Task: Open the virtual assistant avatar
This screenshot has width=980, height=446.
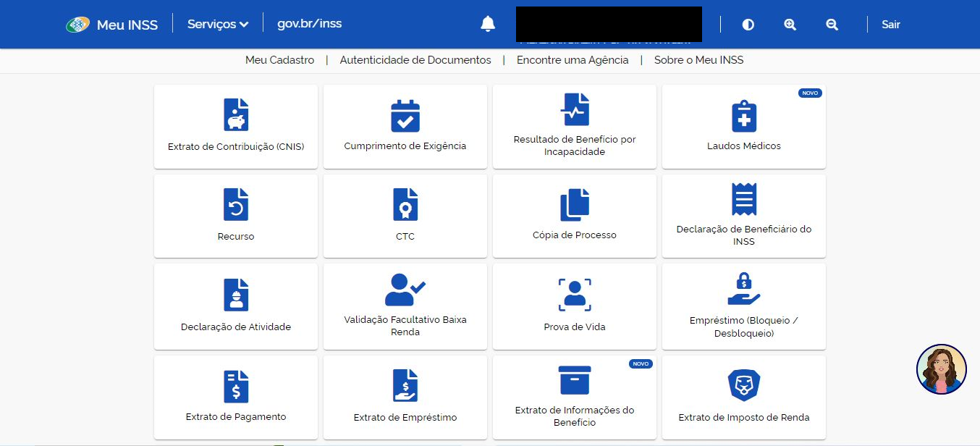Action: pos(942,369)
